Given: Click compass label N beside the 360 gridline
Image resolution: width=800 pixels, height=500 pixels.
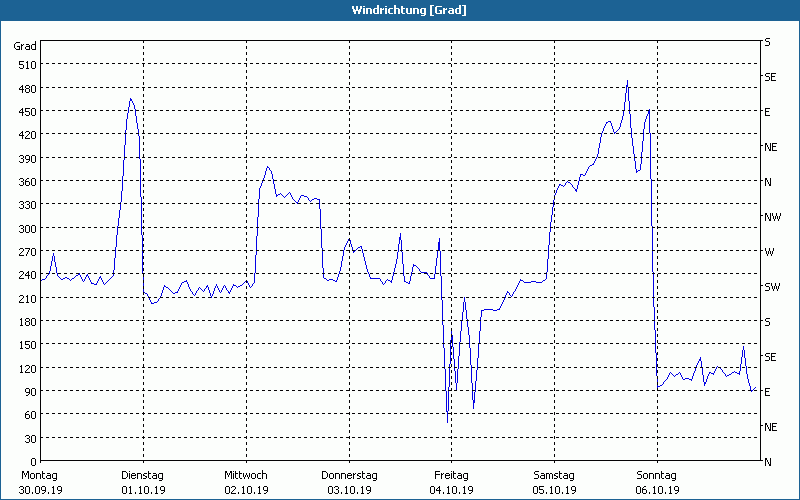Looking at the screenshot, I should point(768,182).
